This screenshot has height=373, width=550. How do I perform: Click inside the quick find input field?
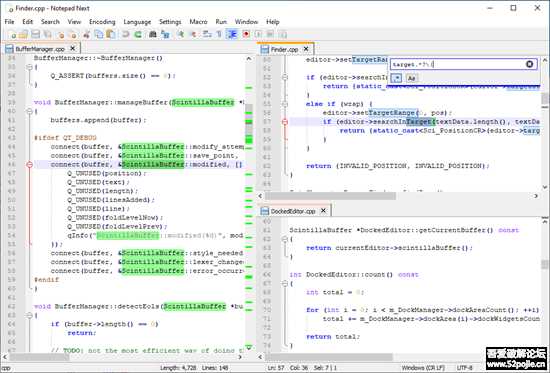(x=457, y=64)
